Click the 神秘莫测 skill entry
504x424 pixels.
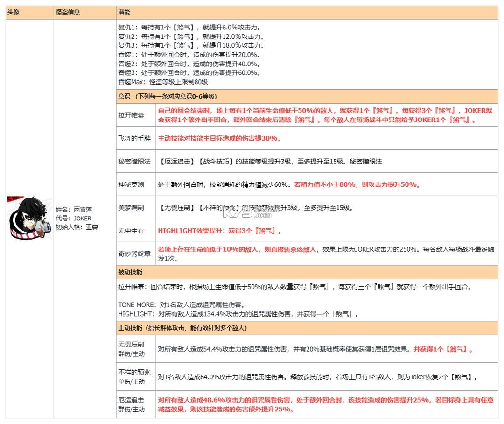tap(134, 184)
